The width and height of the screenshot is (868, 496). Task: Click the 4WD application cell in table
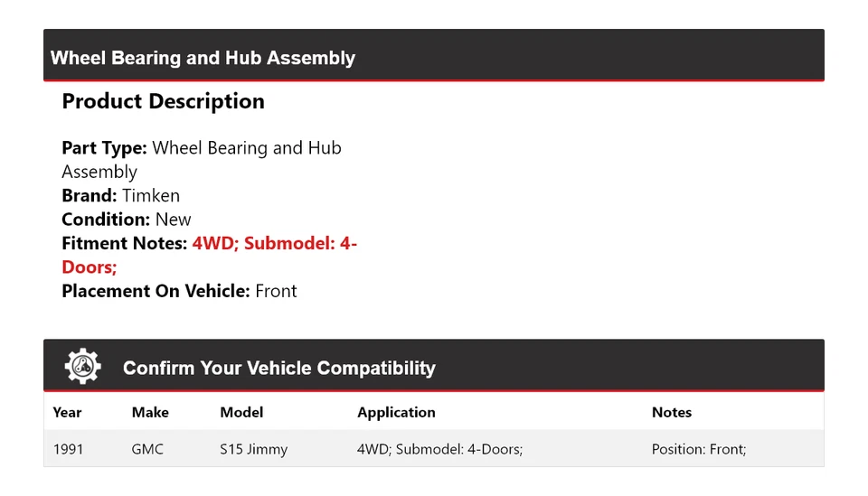439,449
